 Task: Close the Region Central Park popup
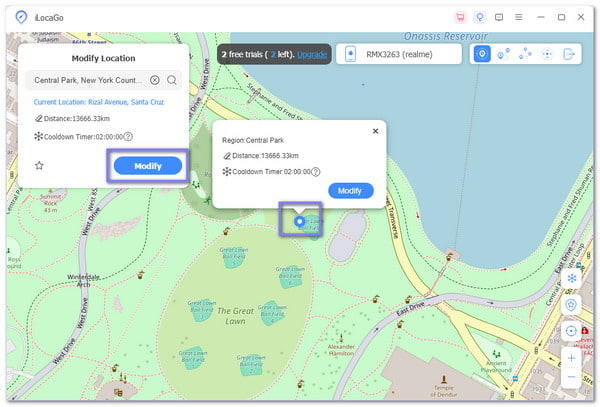coord(375,131)
